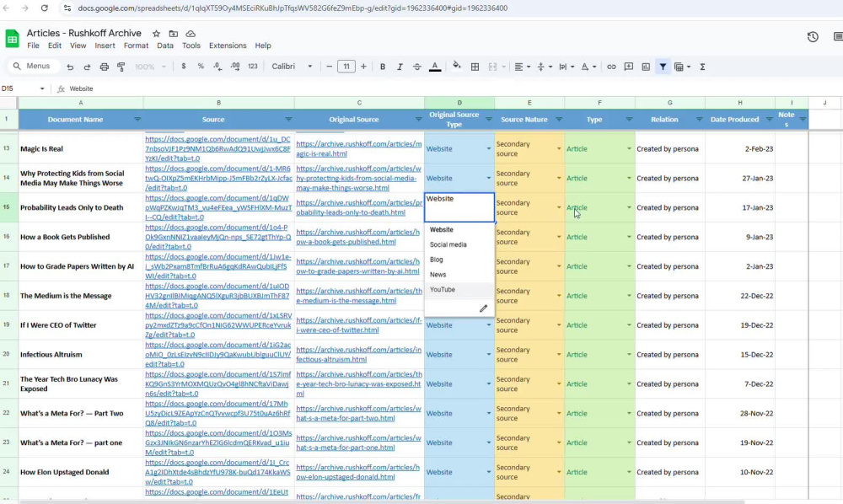Toggle the filter funnel icon
This screenshot has width=843, height=504.
coord(663,67)
